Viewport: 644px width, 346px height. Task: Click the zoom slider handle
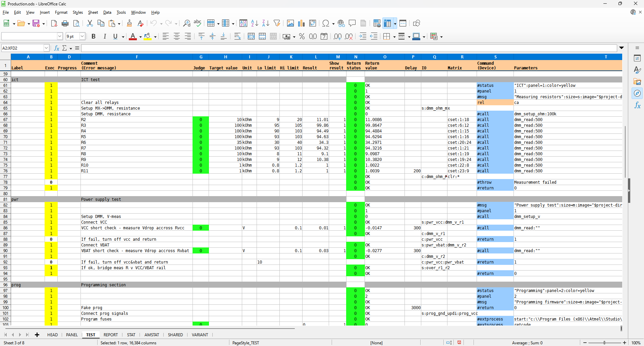[x=604, y=343]
